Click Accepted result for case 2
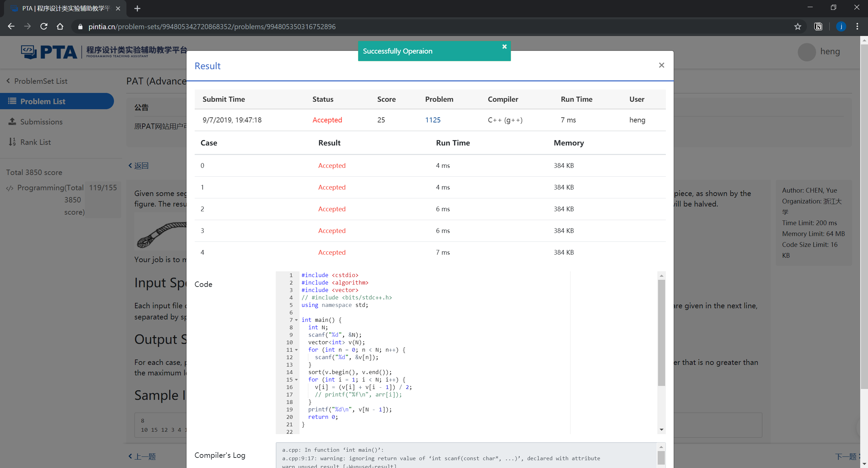This screenshot has width=868, height=468. pos(332,209)
